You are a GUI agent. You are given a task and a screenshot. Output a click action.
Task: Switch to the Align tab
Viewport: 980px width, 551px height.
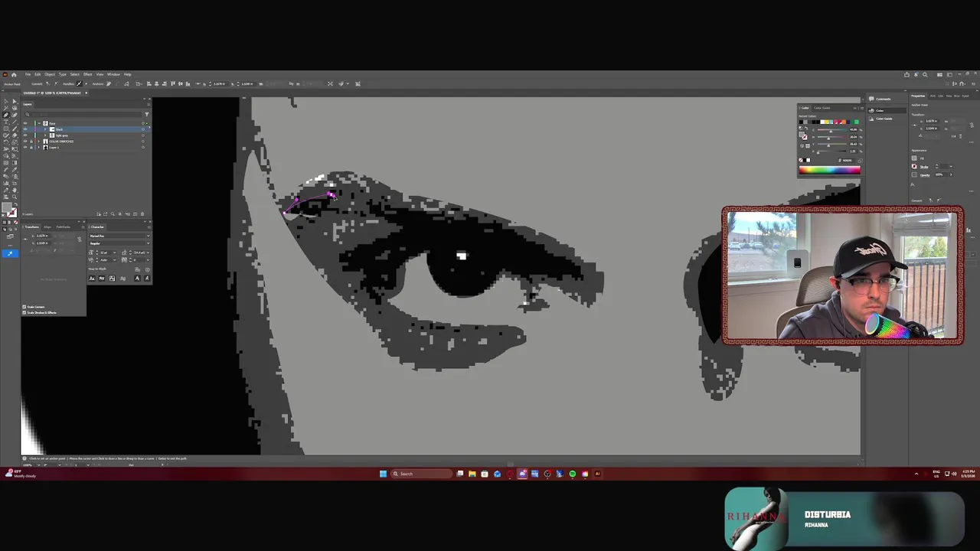point(47,227)
